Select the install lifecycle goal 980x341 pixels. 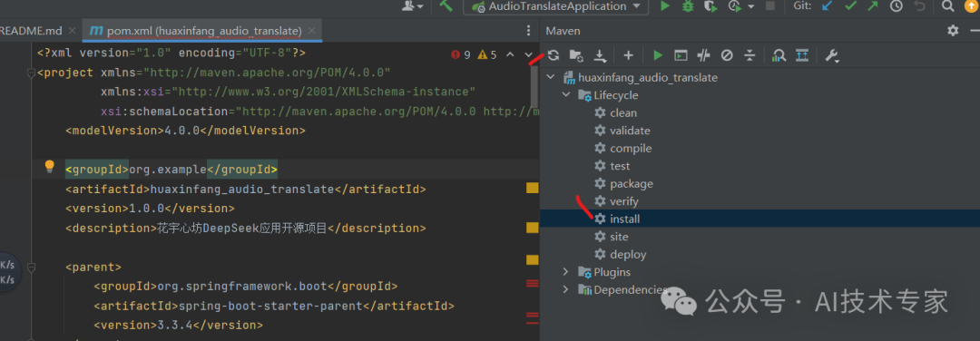[625, 219]
